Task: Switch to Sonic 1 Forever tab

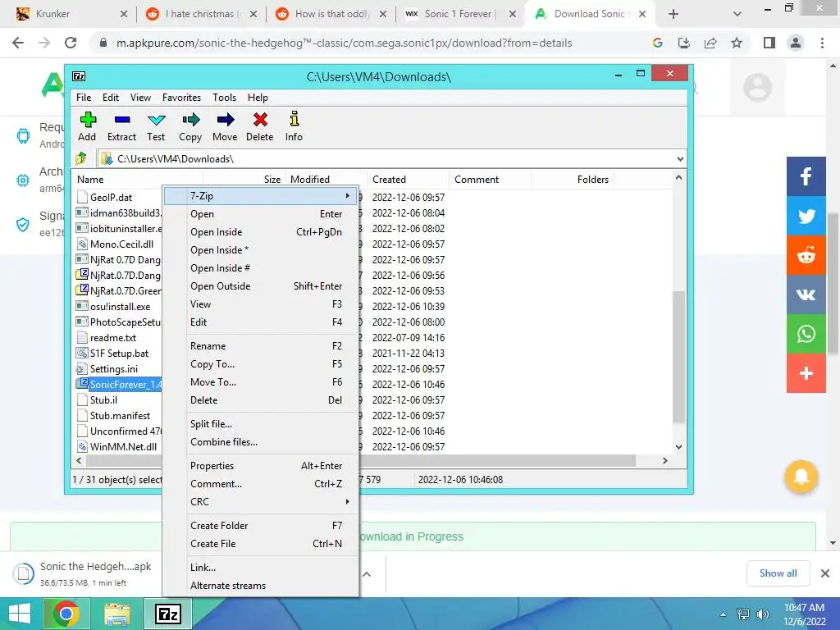Action: [x=459, y=14]
